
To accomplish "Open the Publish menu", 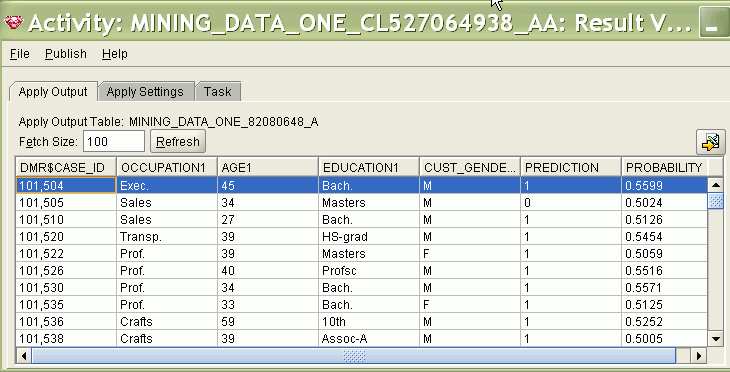I will coord(66,54).
